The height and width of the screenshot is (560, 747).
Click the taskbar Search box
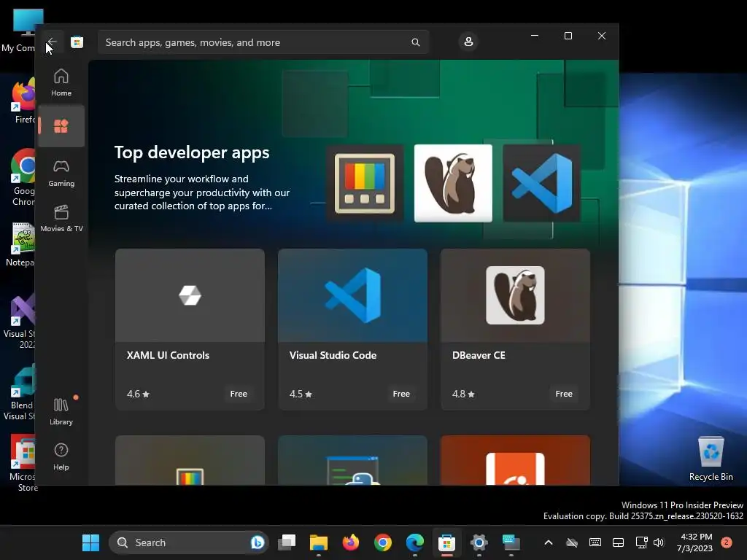[x=188, y=542]
